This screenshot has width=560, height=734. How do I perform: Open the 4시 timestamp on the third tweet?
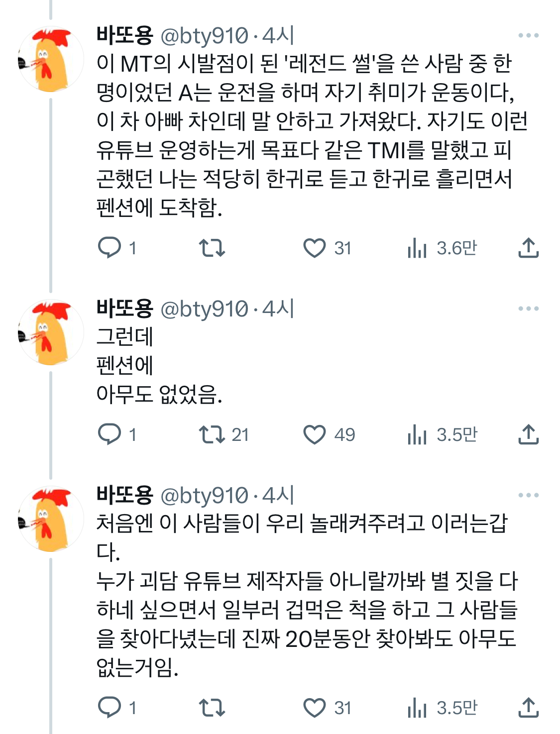point(278,495)
